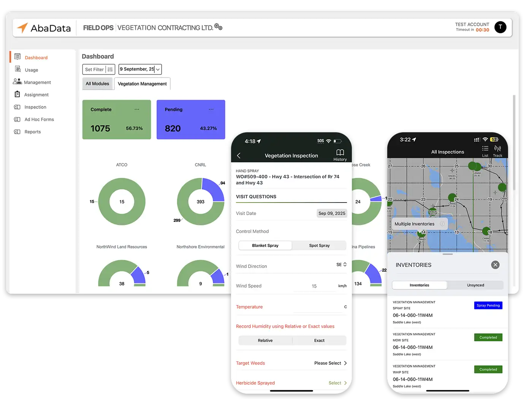Open the History book icon
The height and width of the screenshot is (399, 532).
[x=340, y=153]
